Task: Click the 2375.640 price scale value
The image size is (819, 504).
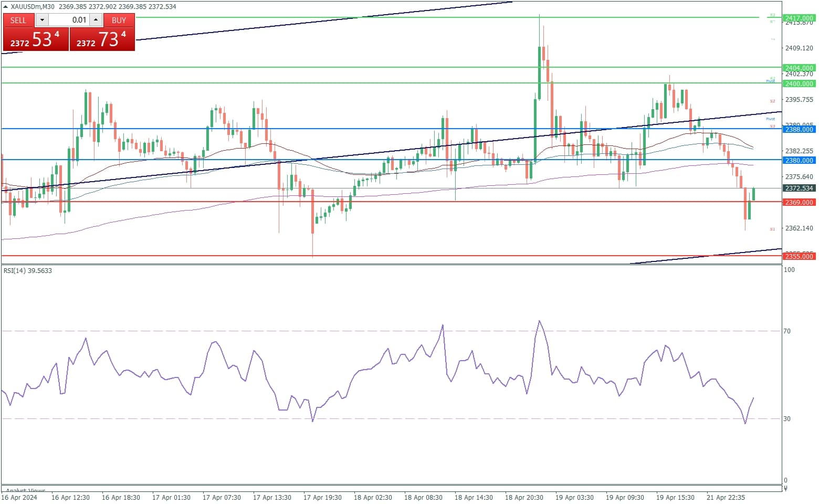Action: pyautogui.click(x=799, y=176)
